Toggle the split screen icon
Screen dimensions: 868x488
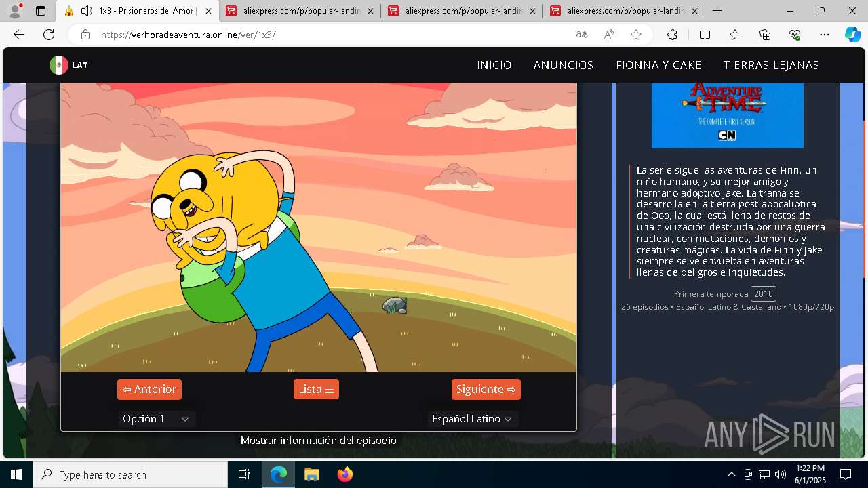pyautogui.click(x=705, y=35)
